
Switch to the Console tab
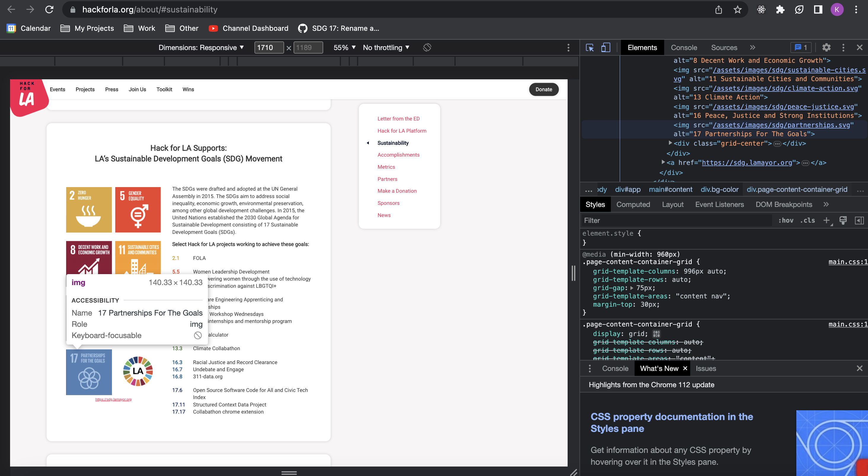pos(684,47)
